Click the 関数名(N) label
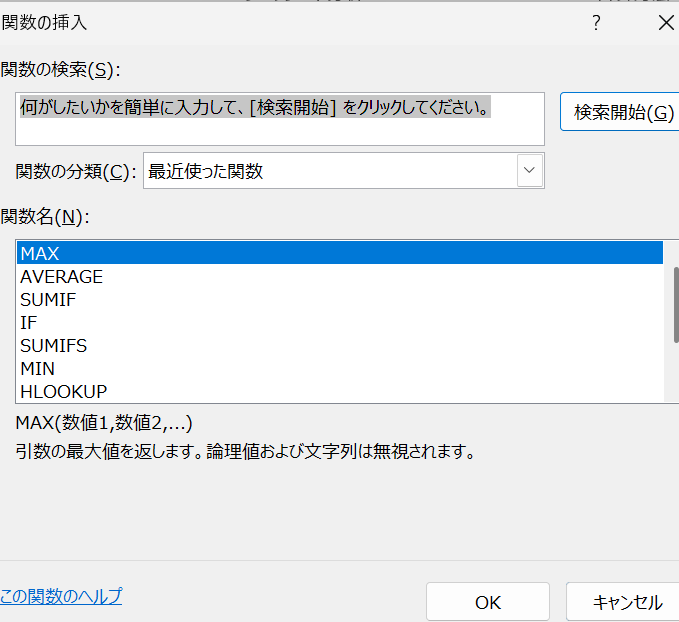Image resolution: width=679 pixels, height=622 pixels. click(x=47, y=216)
